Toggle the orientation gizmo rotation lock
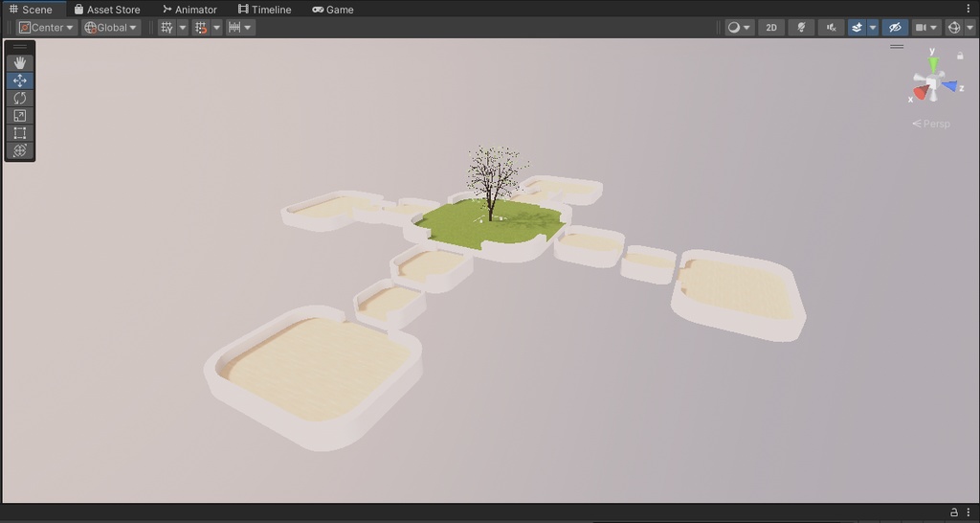Viewport: 980px width, 523px height. point(960,56)
